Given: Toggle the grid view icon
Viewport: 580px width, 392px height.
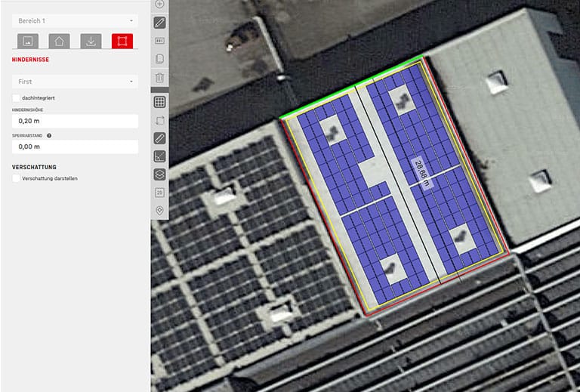Looking at the screenshot, I should [159, 102].
